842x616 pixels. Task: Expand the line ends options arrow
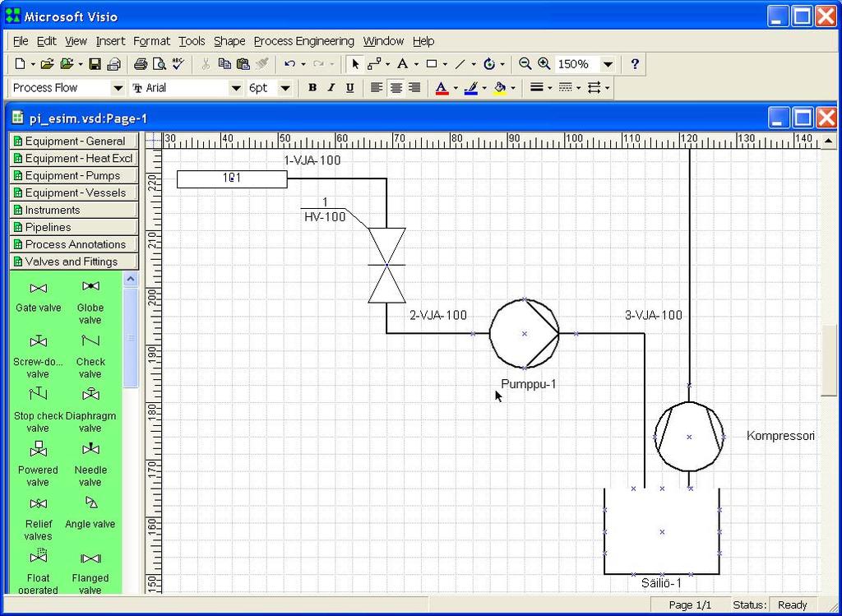click(x=608, y=88)
